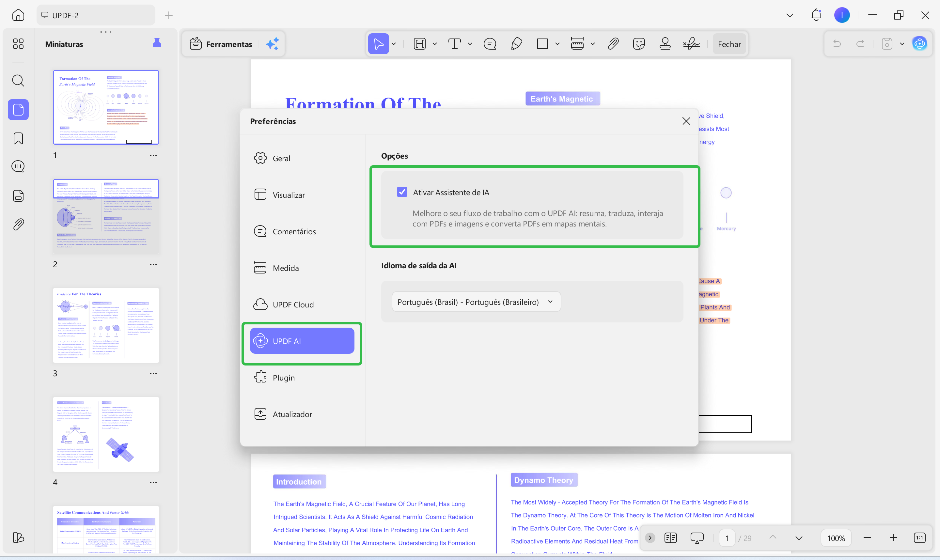Viewport: 940px width, 560px height.
Task: Open the Ferramentas tools menu
Action: (x=221, y=44)
